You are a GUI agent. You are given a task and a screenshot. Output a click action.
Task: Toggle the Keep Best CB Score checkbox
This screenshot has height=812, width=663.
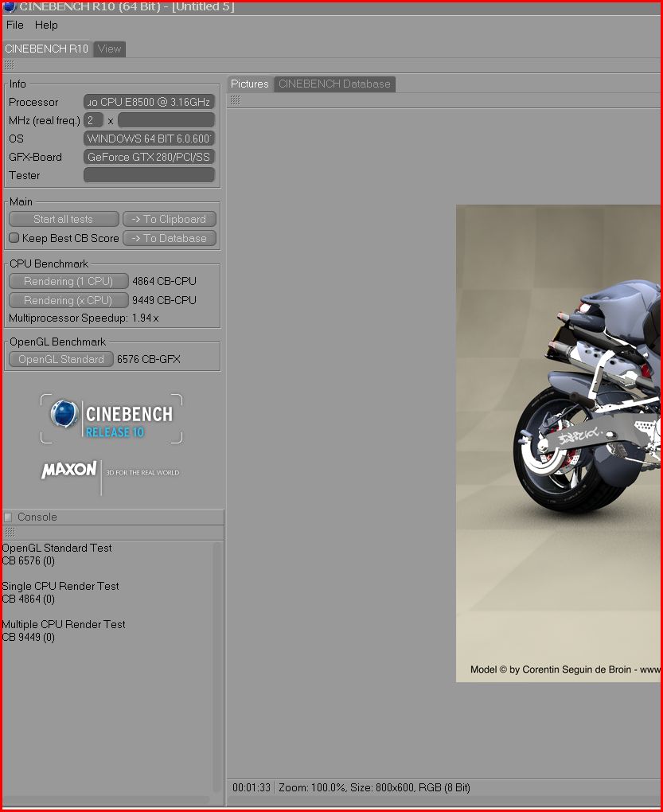tap(14, 238)
